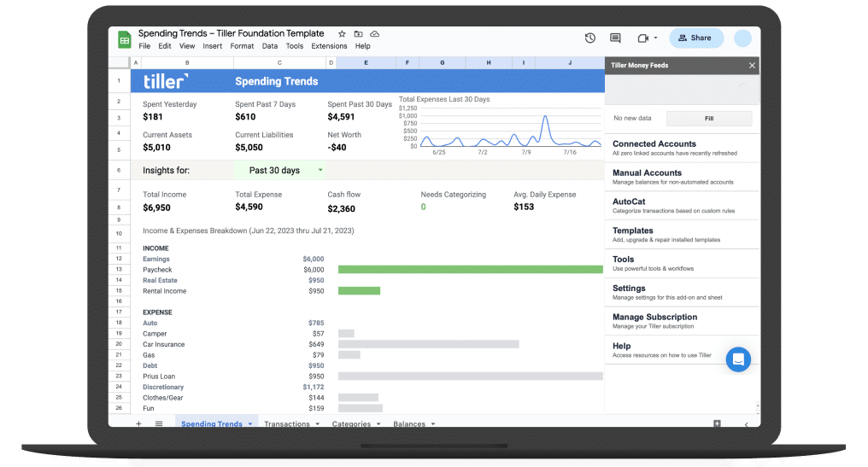
Task: Open the Tools menu
Action: [x=295, y=46]
